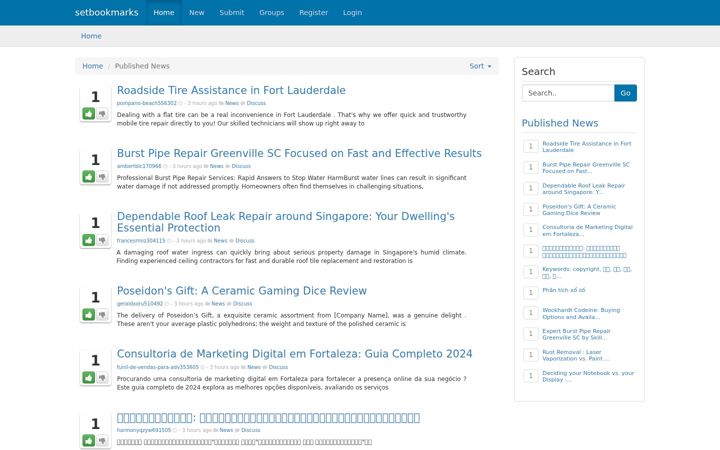
Task: Upvote the Dependable Roof Leak Repair post
Action: 89,240
